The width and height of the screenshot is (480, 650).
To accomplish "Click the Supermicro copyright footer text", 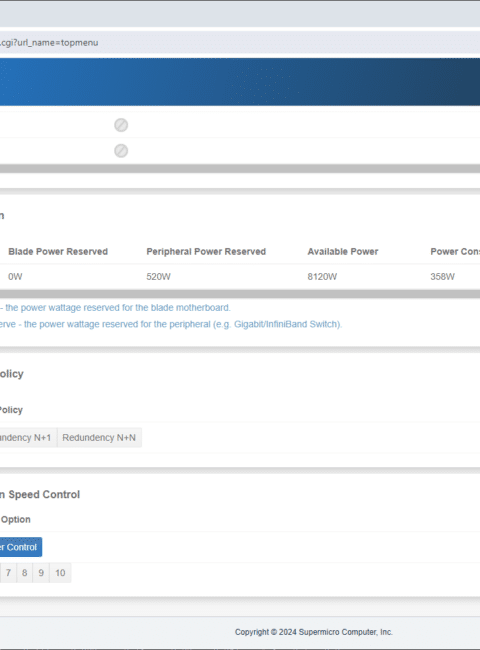I will click(x=314, y=632).
